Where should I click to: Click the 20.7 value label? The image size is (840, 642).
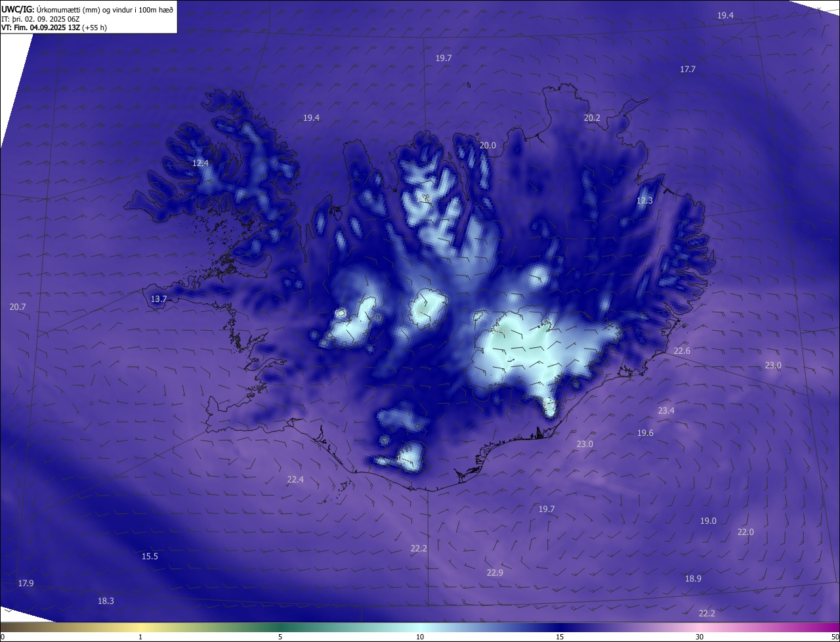pyautogui.click(x=18, y=307)
